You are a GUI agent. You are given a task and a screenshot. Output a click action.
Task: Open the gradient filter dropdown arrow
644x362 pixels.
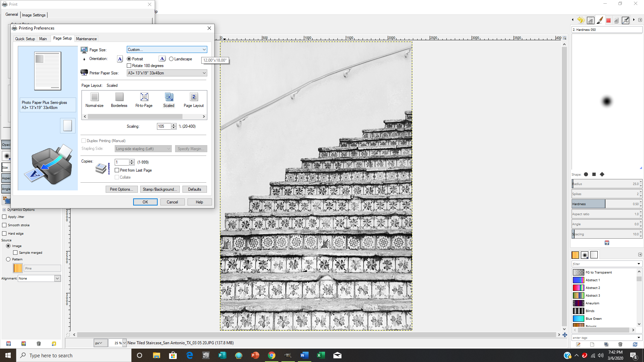(x=639, y=264)
